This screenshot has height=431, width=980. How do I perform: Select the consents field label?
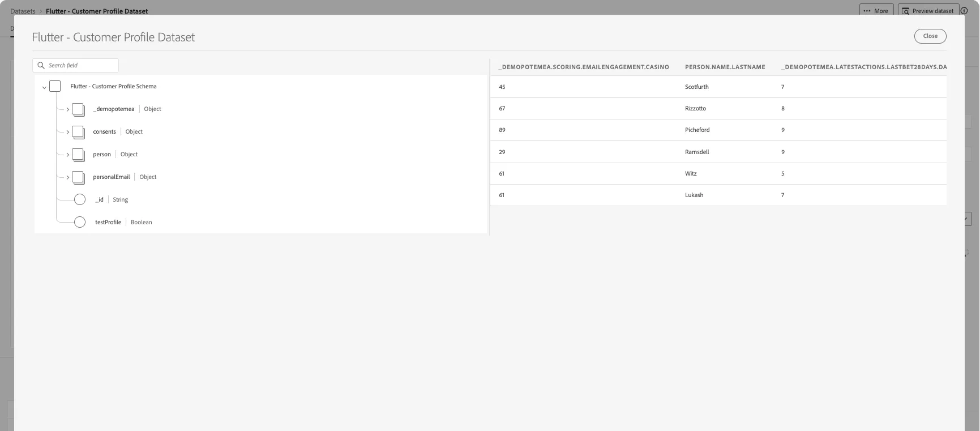tap(104, 131)
